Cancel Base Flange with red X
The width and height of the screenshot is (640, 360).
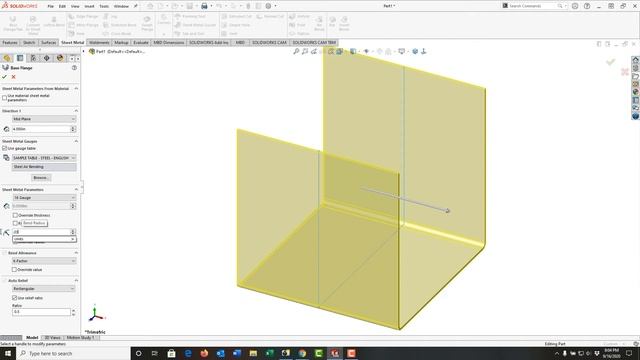pos(13,77)
